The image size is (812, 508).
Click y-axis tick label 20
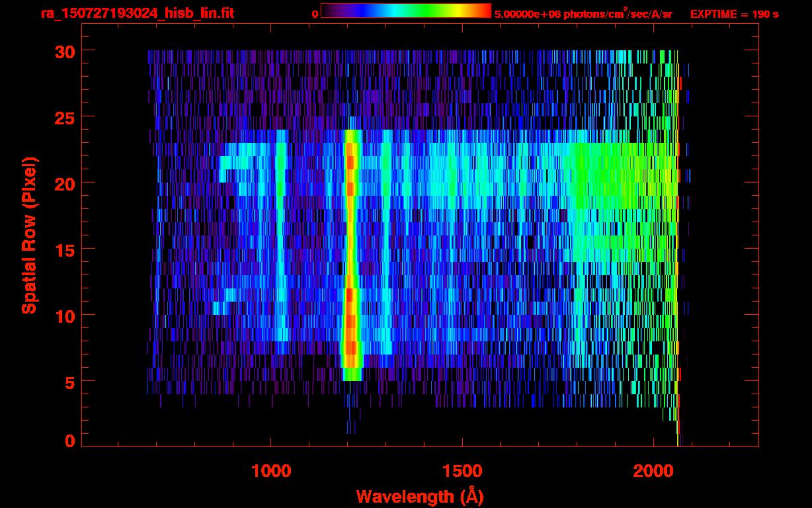pyautogui.click(x=65, y=183)
